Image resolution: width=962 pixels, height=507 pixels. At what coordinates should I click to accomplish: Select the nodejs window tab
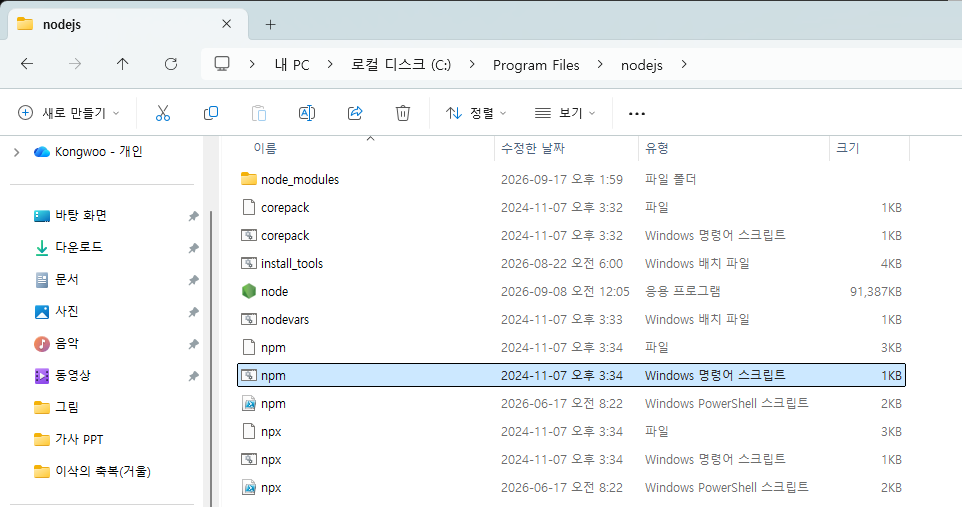[x=128, y=25]
